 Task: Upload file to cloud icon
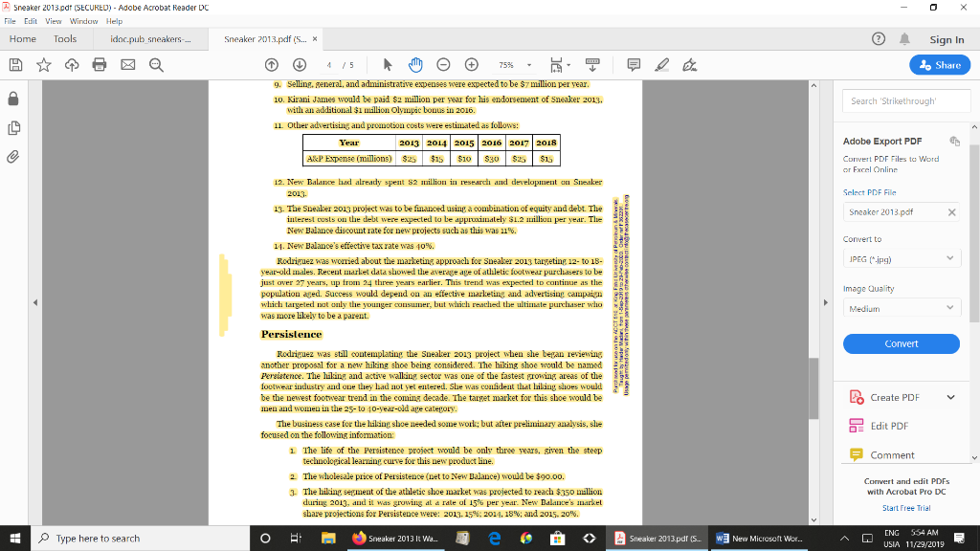click(72, 65)
